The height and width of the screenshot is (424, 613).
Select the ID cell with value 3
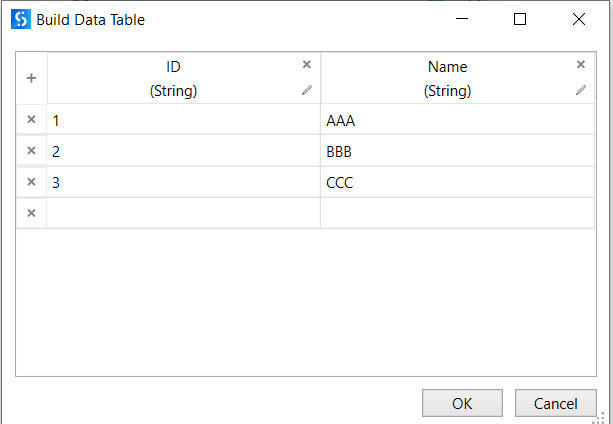tap(183, 182)
